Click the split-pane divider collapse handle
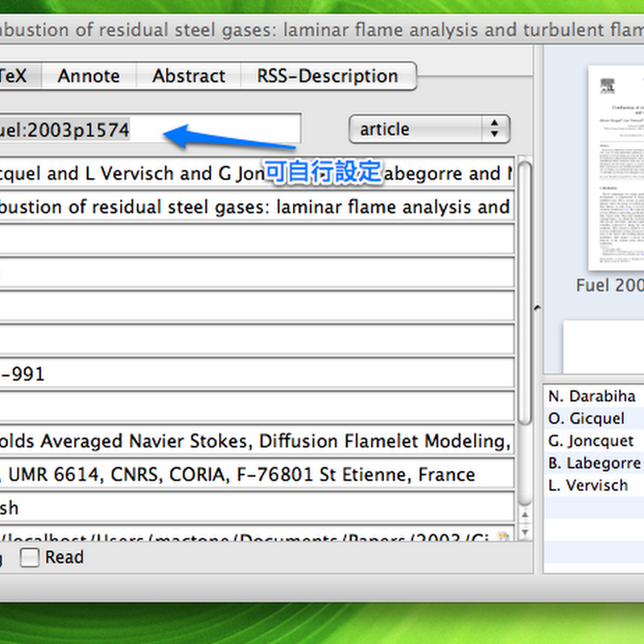The height and width of the screenshot is (644, 644). (537, 308)
